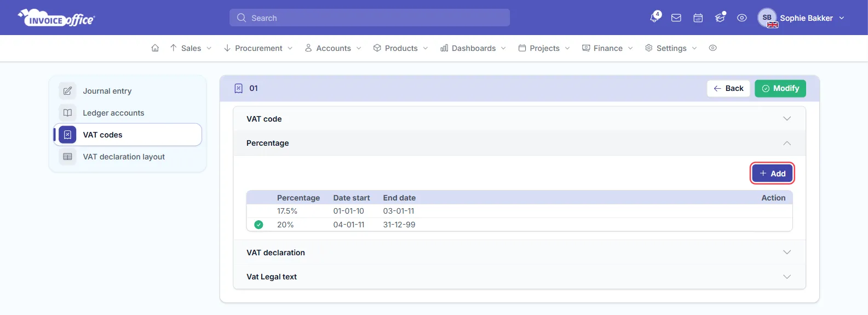The height and width of the screenshot is (315, 868).
Task: Open the Procurement menu
Action: (258, 48)
